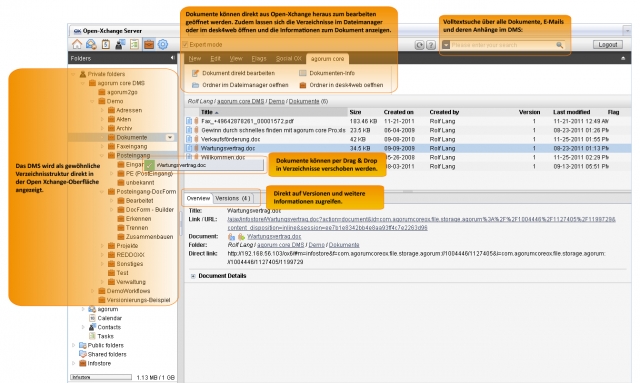Screen dimensions: 640x383
Task: Open the home portal icon in toolbar
Action: point(77,44)
